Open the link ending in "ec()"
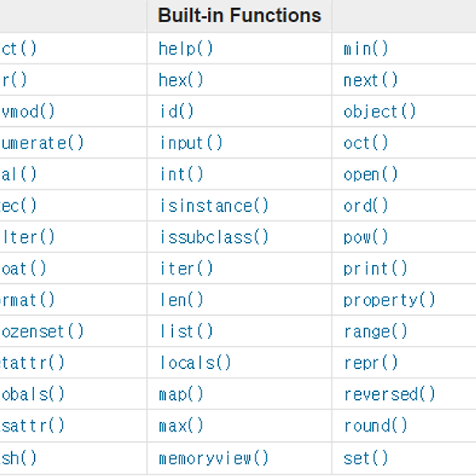This screenshot has width=476, height=476. (18, 206)
